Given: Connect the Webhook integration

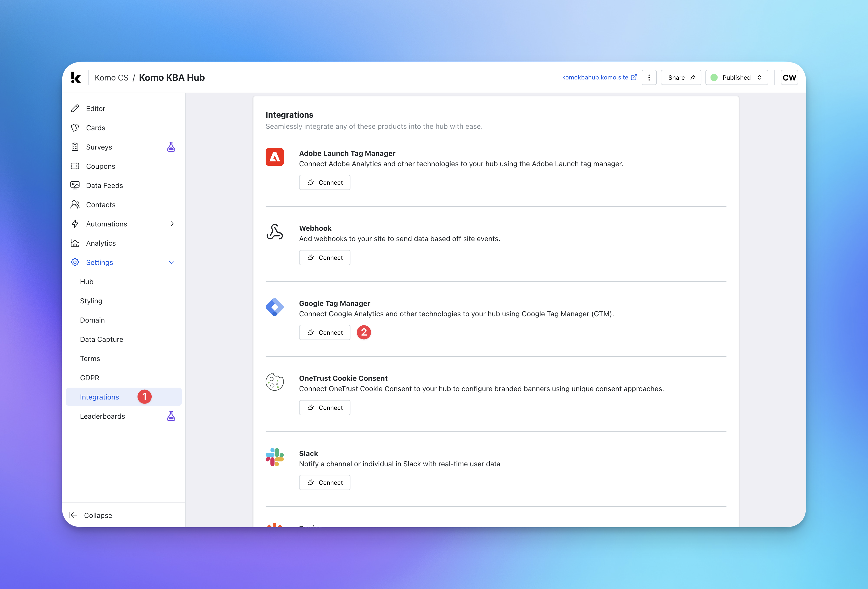Looking at the screenshot, I should click(325, 258).
